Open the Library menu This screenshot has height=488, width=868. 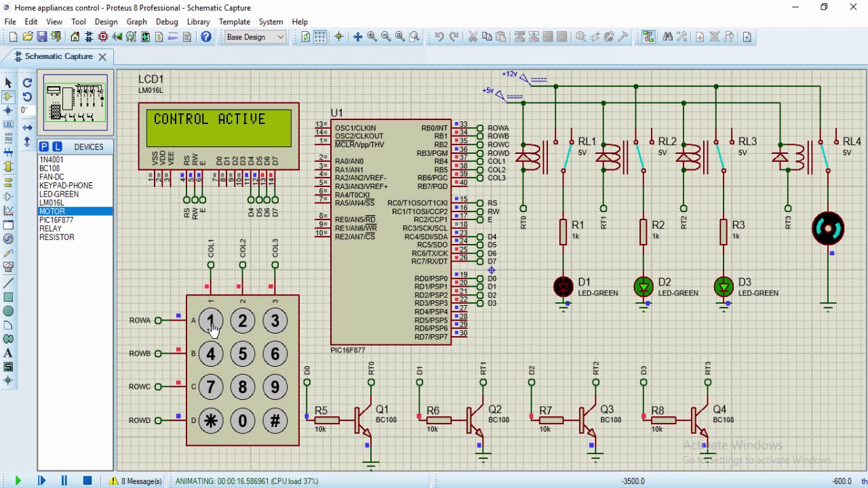click(x=198, y=22)
